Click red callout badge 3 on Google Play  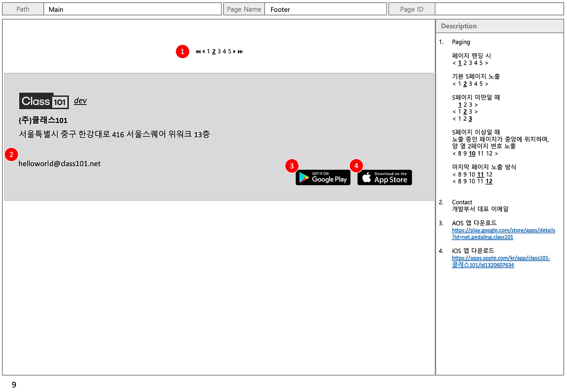292,165
